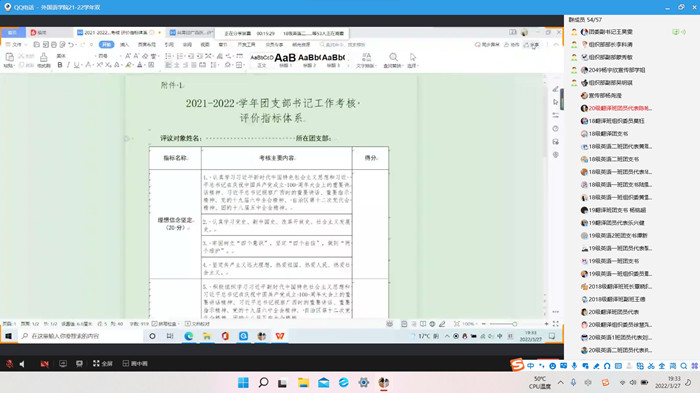
Task: Select member 团委副书记王黄雯 in list
Action: (x=610, y=32)
